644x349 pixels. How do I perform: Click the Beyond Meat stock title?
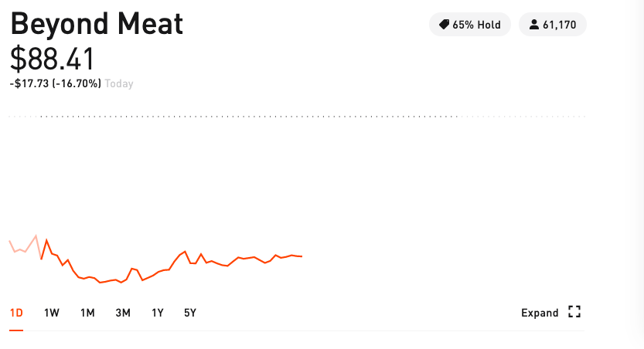[x=97, y=24]
